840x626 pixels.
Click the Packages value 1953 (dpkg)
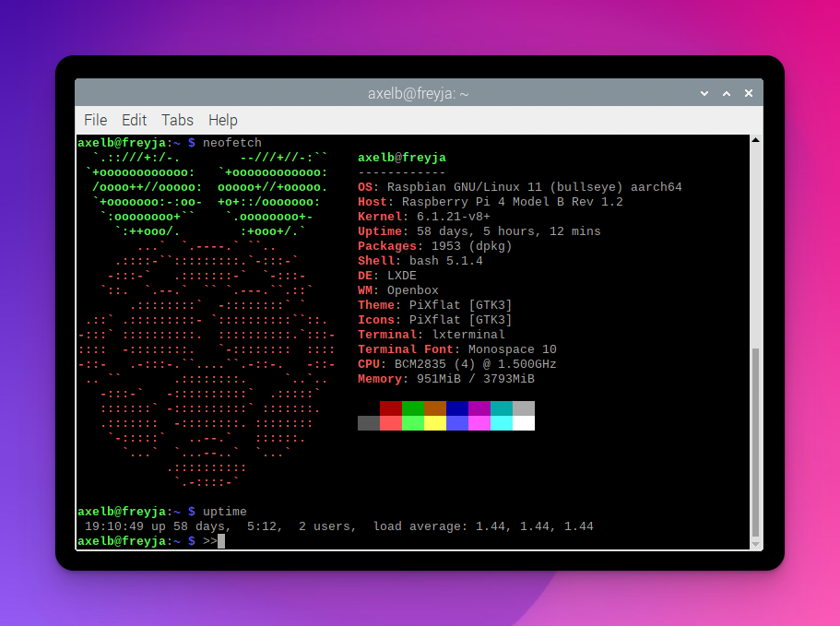pos(471,246)
